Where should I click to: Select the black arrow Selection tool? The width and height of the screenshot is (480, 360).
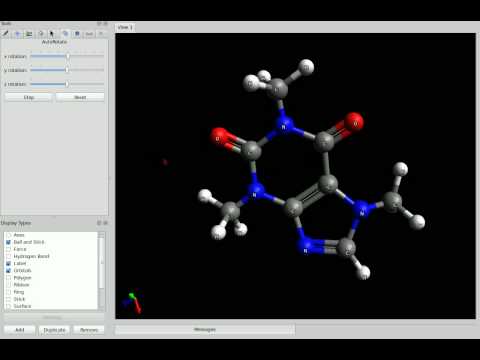(x=52, y=34)
